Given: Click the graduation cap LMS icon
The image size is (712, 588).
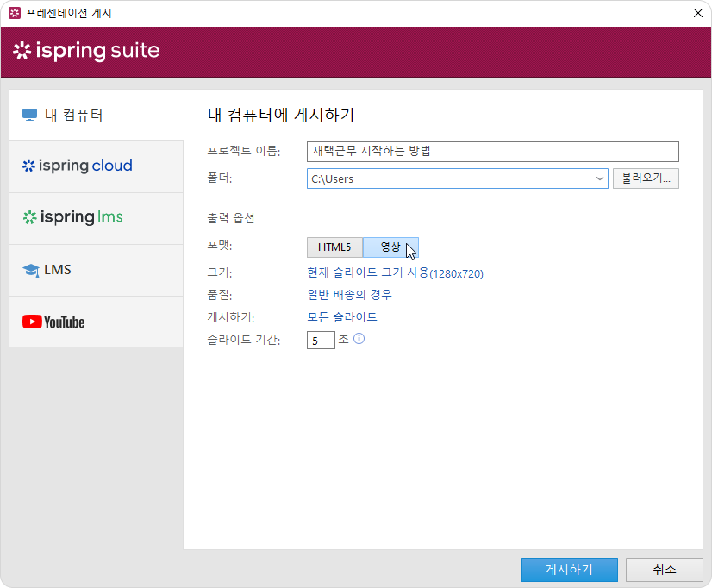Looking at the screenshot, I should 31,270.
